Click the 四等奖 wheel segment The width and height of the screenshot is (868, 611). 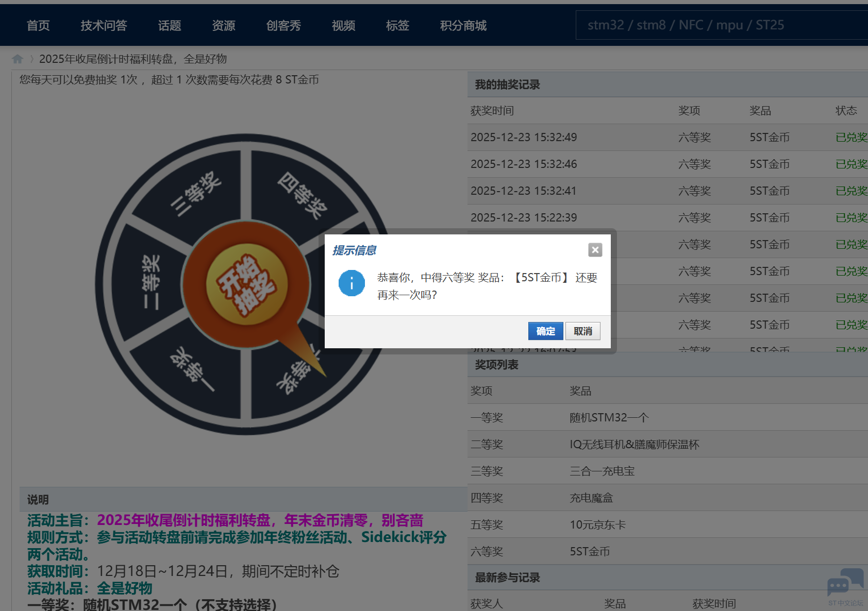[303, 195]
